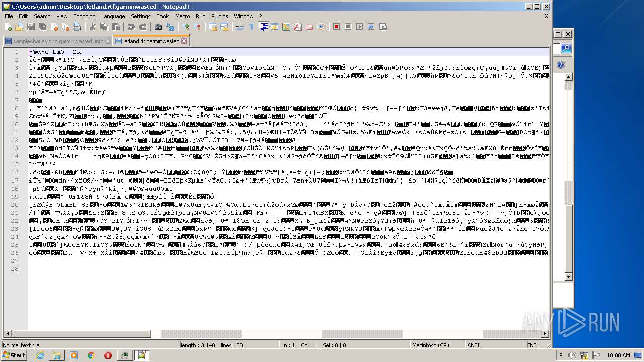Click the Paste clipboard icon

tap(115, 27)
